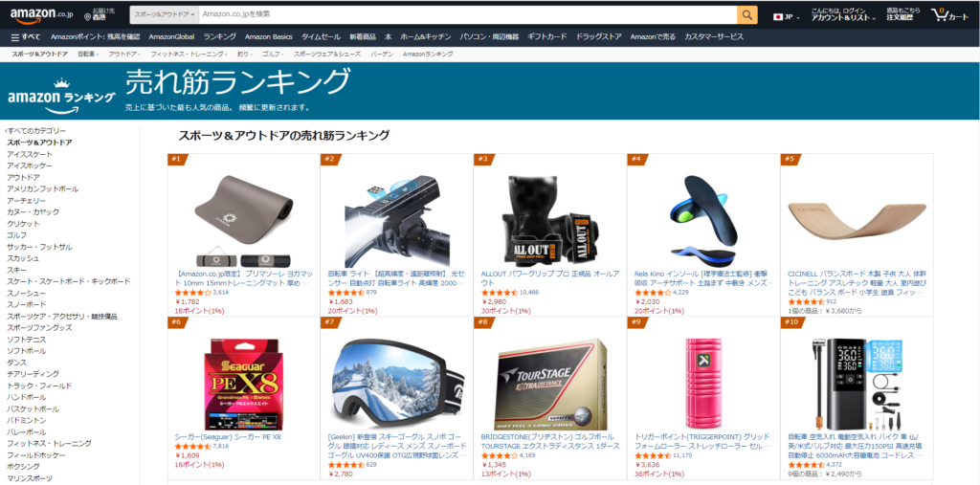Click the amazon ランキング crown logo
This screenshot has height=485, width=980.
[x=61, y=96]
